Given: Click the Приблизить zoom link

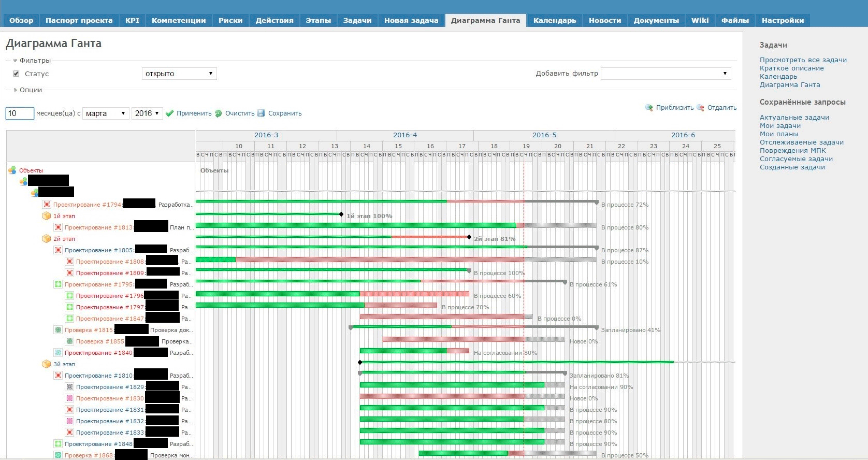Looking at the screenshot, I should (x=675, y=108).
